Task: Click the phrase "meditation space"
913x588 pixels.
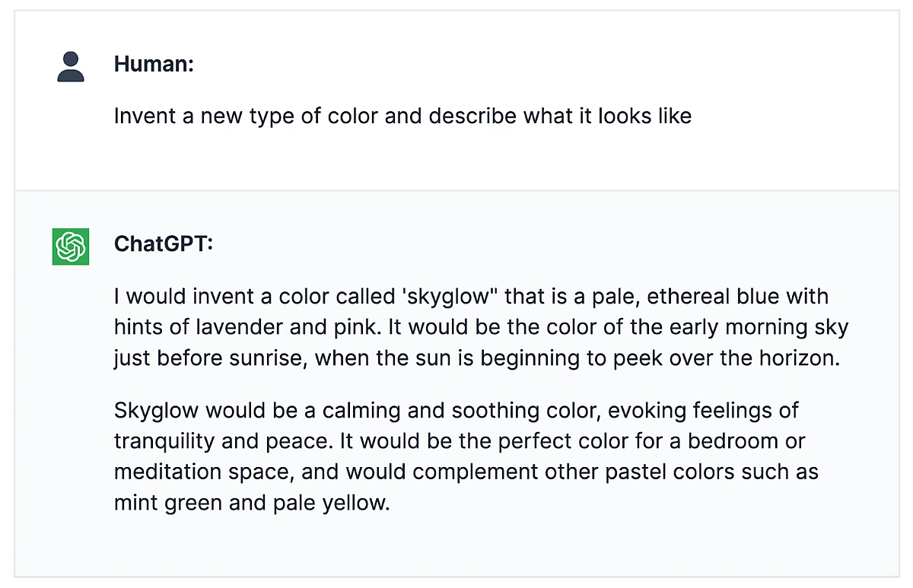Action: coord(202,472)
